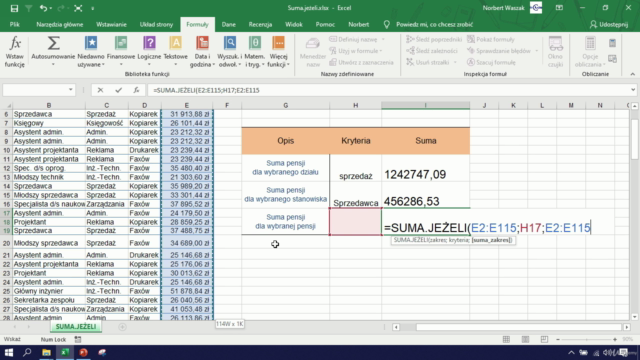Open ribbon display options icon
Image resolution: width=640 pixels, height=360 pixels.
(x=559, y=8)
